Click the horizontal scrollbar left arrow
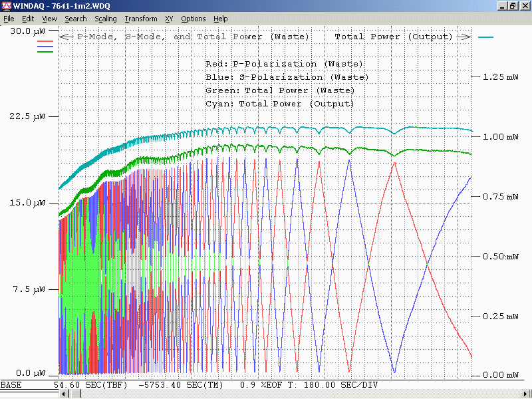532x399 pixels. click(65, 394)
